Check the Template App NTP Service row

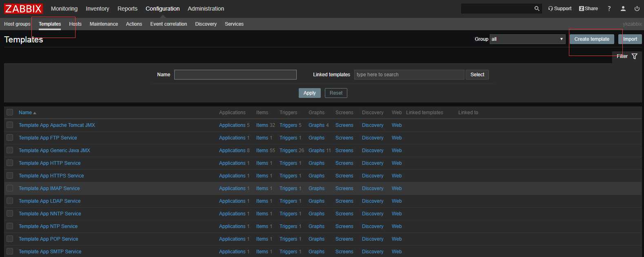tap(10, 226)
